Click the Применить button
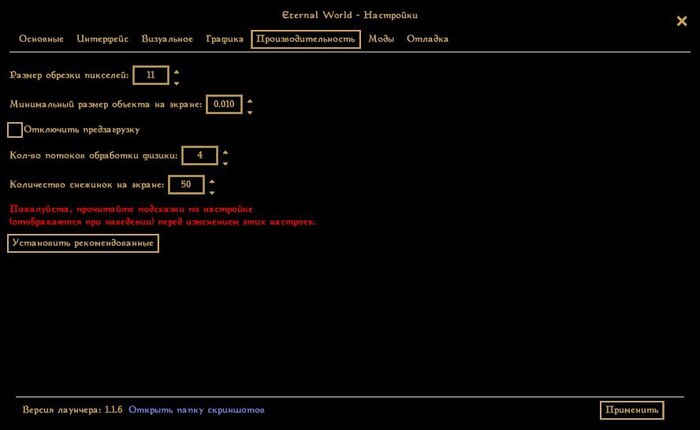The height and width of the screenshot is (430, 700). point(631,410)
